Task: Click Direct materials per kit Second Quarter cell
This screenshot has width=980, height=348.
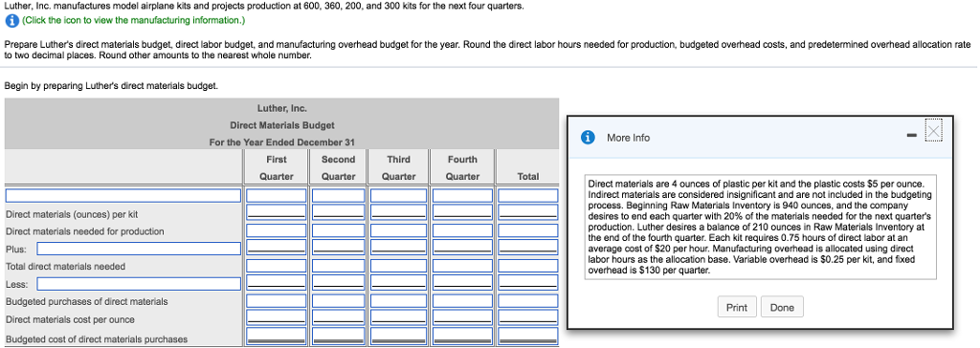Action: click(x=338, y=212)
